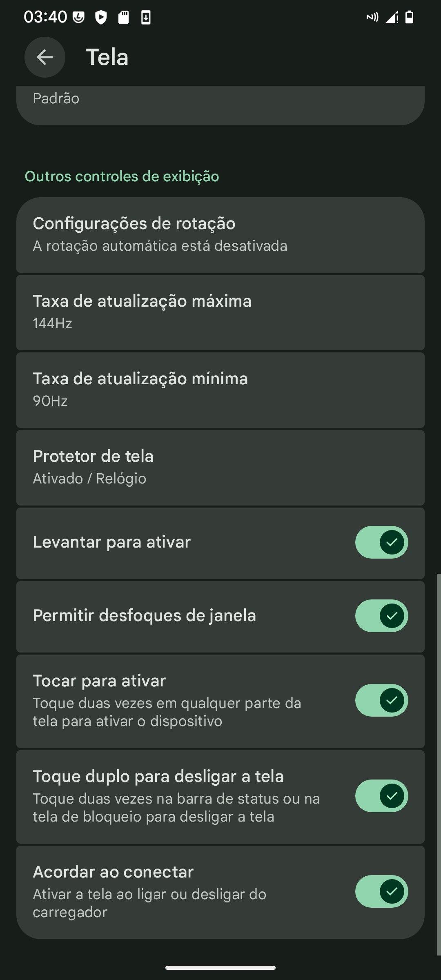Tap the mobile signal strength icon

pos(392,17)
